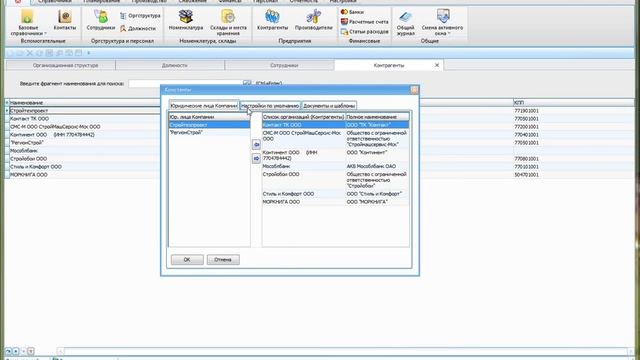Close the Константы dialog

414,90
